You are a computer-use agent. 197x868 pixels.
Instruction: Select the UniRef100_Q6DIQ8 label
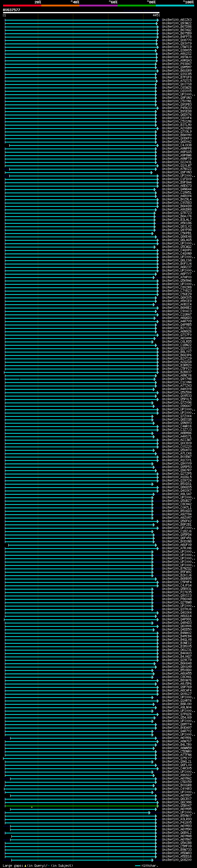[x=177, y=419]
